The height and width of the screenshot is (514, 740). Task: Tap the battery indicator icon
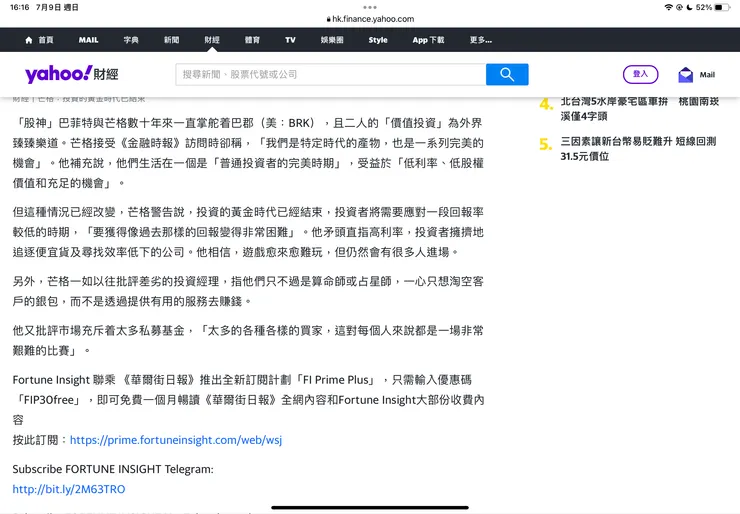click(723, 7)
